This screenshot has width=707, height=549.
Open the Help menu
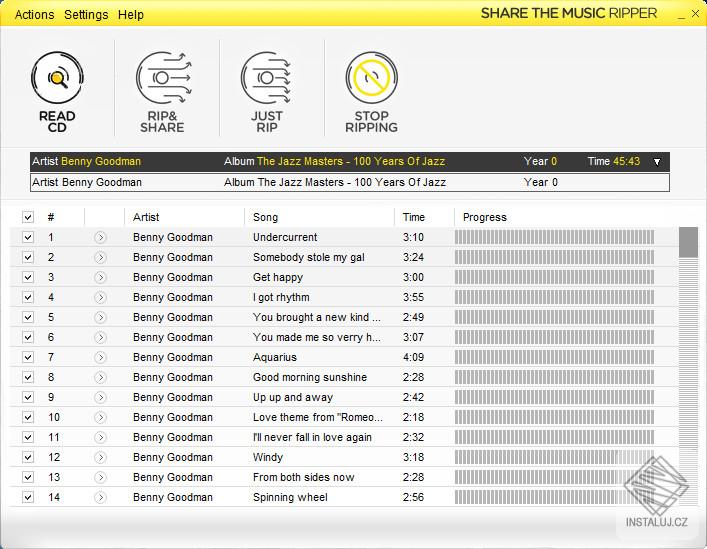click(131, 15)
